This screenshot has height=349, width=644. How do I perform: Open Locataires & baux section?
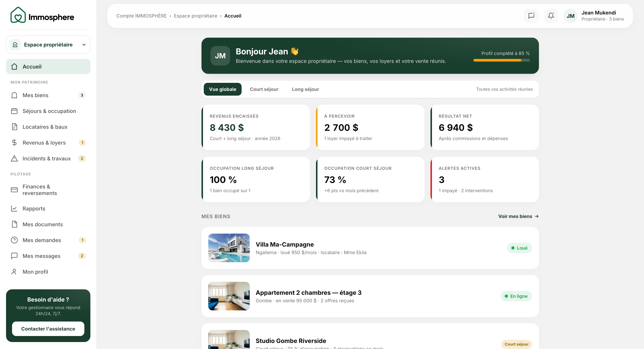pos(48,127)
